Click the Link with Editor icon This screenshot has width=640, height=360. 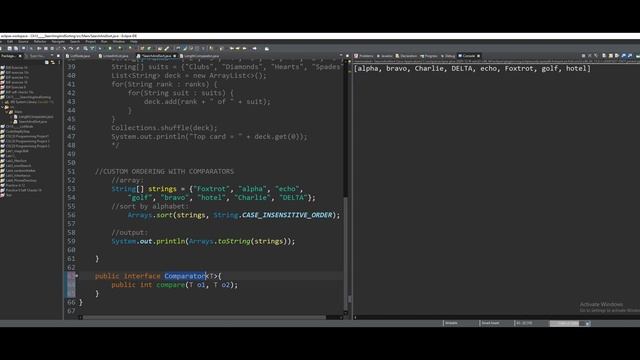tap(53, 62)
